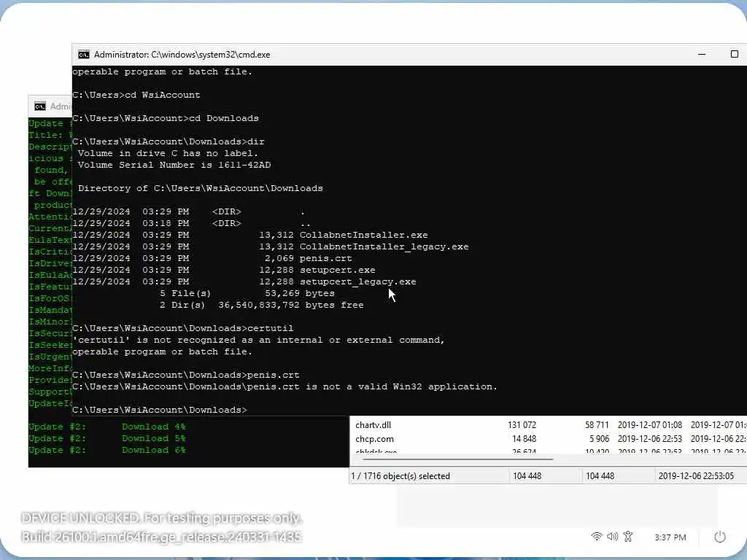
Task: Click the empty Downloads command prompt at bottom
Action: 160,410
